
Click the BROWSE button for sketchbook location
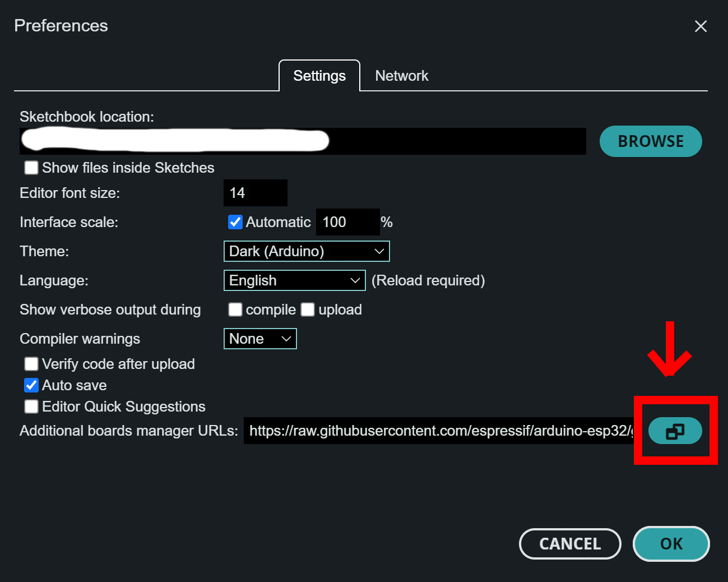pyautogui.click(x=650, y=141)
